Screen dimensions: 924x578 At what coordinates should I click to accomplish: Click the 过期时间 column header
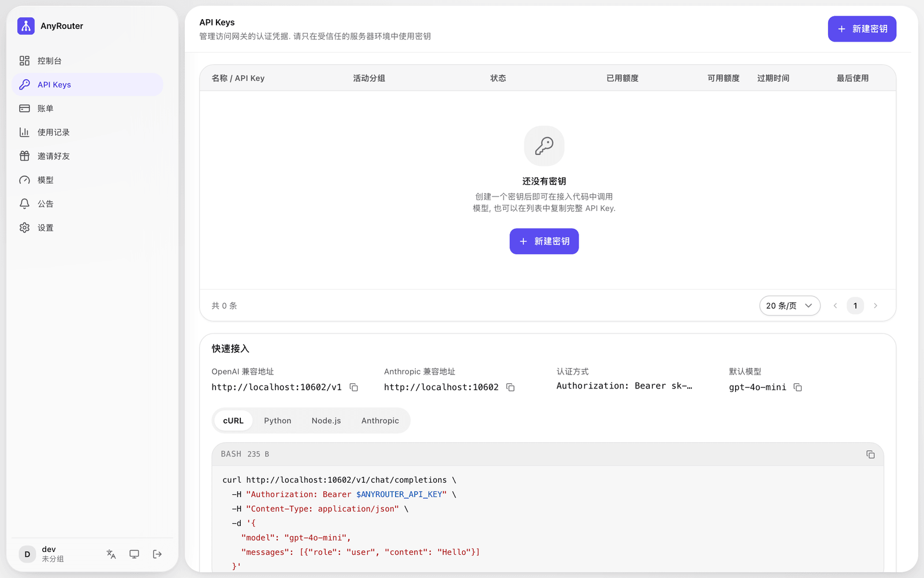pyautogui.click(x=773, y=78)
